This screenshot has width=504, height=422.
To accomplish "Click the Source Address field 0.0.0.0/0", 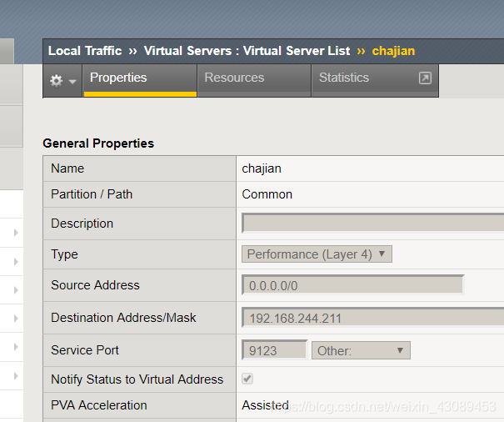I will pyautogui.click(x=352, y=285).
